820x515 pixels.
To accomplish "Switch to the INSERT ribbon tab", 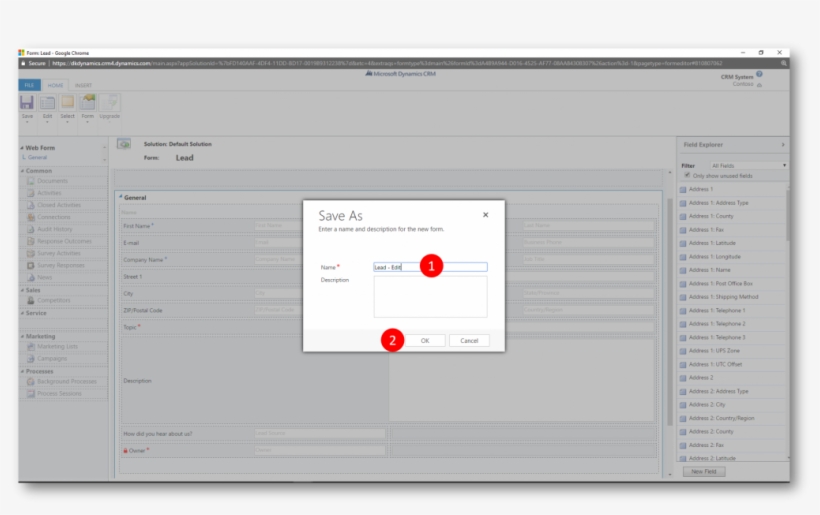I will tap(83, 85).
